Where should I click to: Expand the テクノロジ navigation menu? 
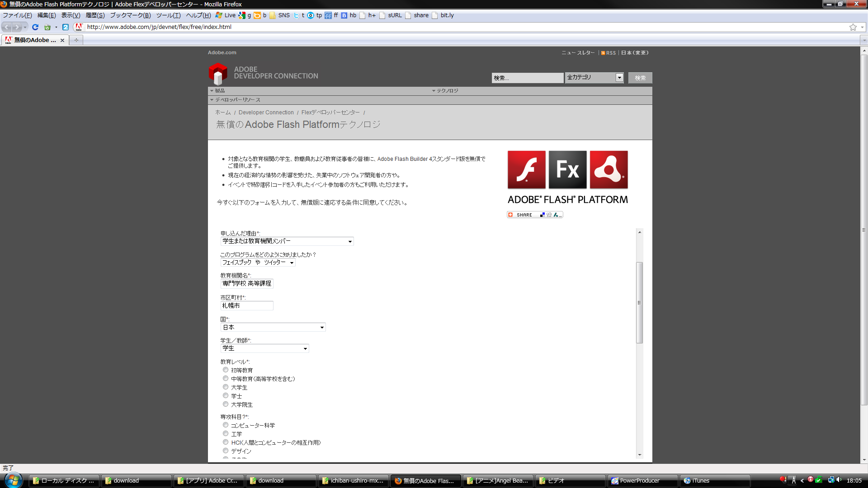[x=445, y=91]
